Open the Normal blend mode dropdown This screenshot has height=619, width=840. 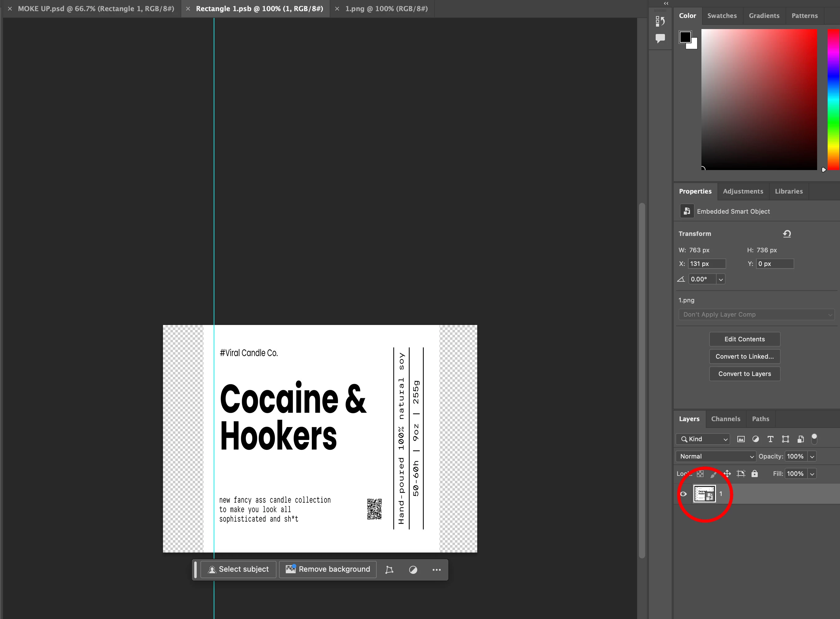tap(716, 456)
